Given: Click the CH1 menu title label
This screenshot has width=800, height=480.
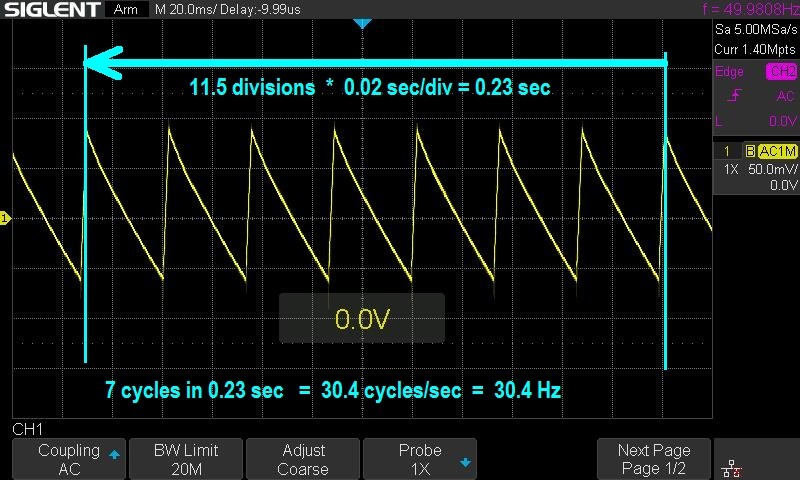Looking at the screenshot, I should click(28, 429).
